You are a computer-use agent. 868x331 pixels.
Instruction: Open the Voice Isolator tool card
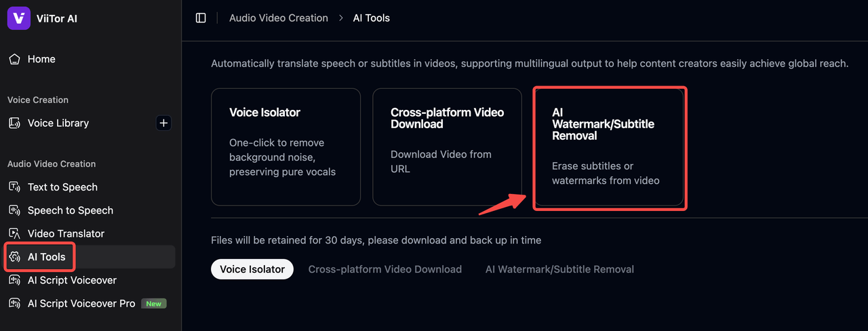pos(285,147)
